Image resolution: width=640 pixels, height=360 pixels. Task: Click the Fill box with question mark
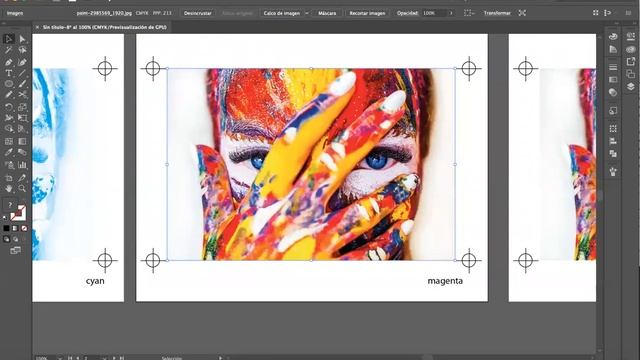point(10,205)
